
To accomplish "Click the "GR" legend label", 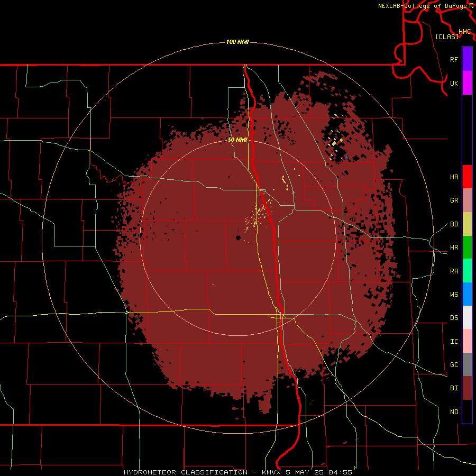I will [454, 200].
